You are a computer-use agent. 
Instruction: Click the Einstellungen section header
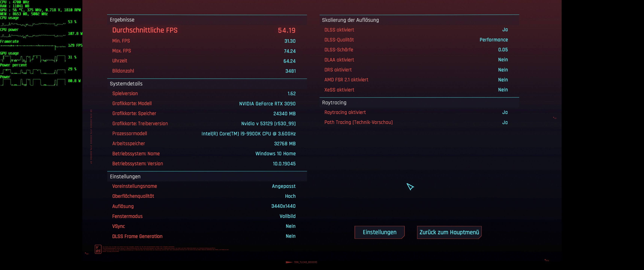[125, 176]
